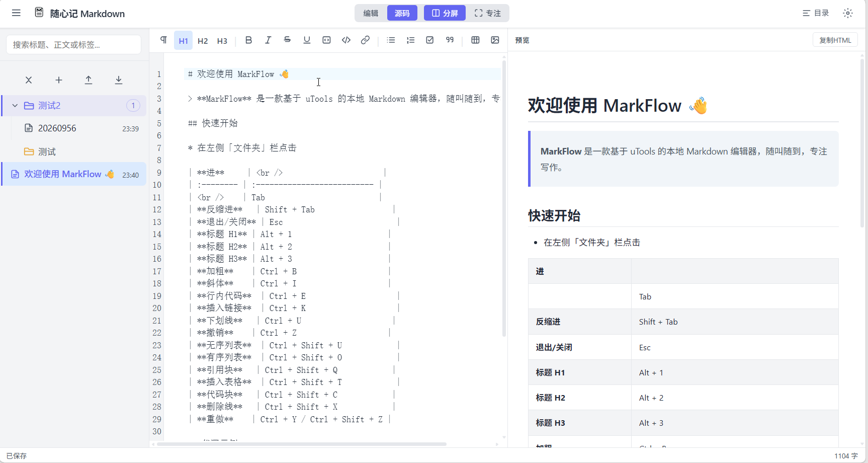Apply H1 heading format
This screenshot has height=463, width=868.
tap(184, 41)
